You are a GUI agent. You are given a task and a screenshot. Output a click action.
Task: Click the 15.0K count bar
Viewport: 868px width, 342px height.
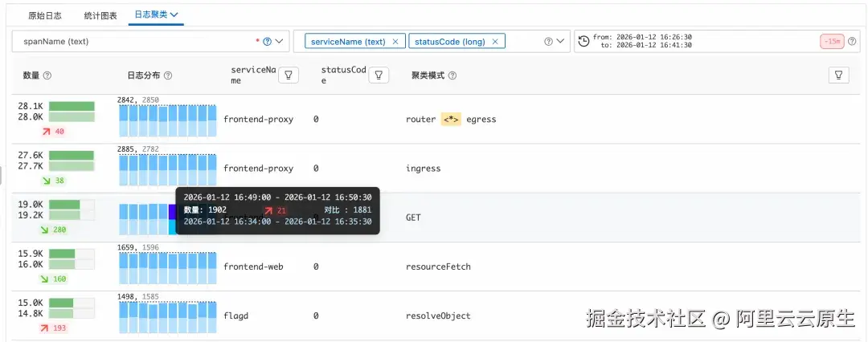72,303
